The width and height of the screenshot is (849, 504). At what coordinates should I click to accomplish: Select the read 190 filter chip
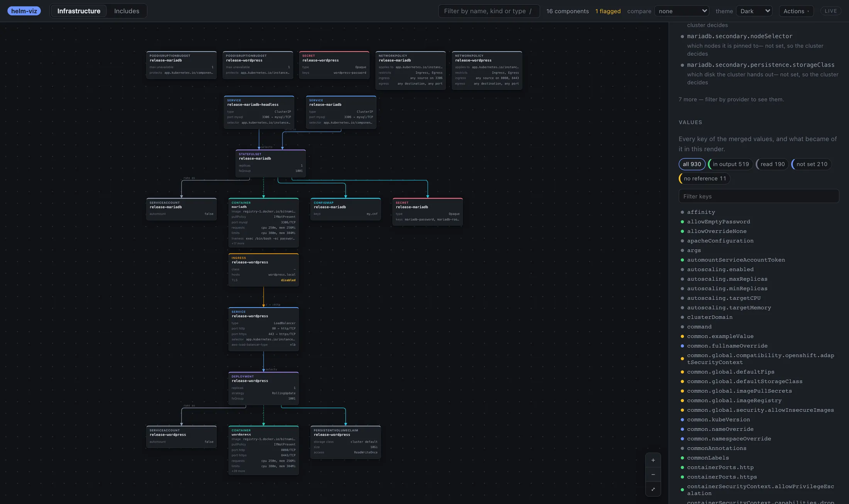pos(772,164)
